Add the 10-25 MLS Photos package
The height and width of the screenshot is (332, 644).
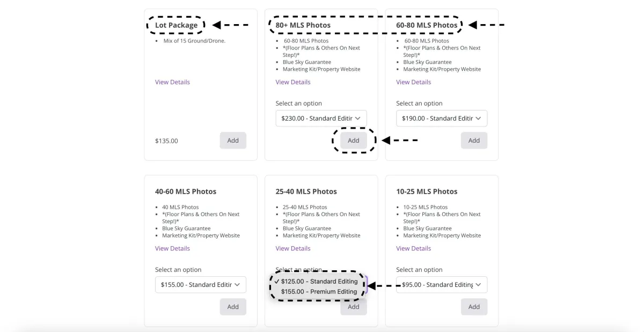474,307
